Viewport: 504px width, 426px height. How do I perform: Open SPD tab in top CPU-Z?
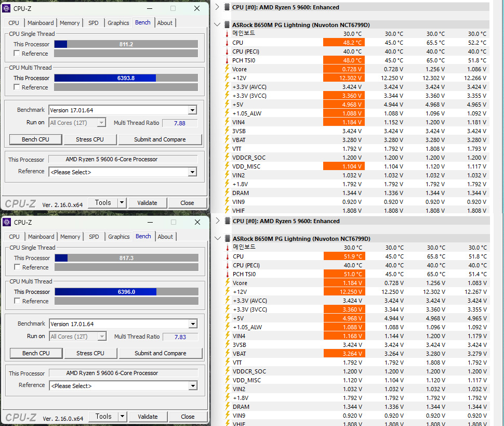[x=93, y=23]
